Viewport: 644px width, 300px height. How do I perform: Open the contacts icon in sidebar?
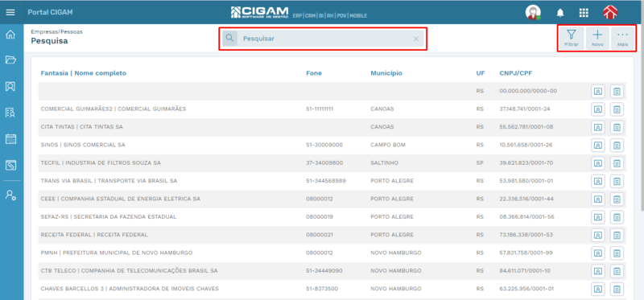coord(10,86)
